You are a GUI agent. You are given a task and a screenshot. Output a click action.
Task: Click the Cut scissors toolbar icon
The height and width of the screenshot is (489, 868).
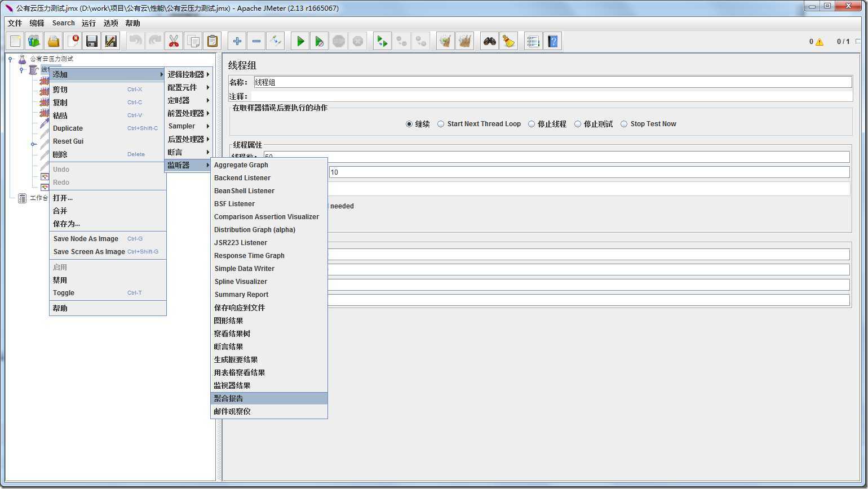[174, 41]
